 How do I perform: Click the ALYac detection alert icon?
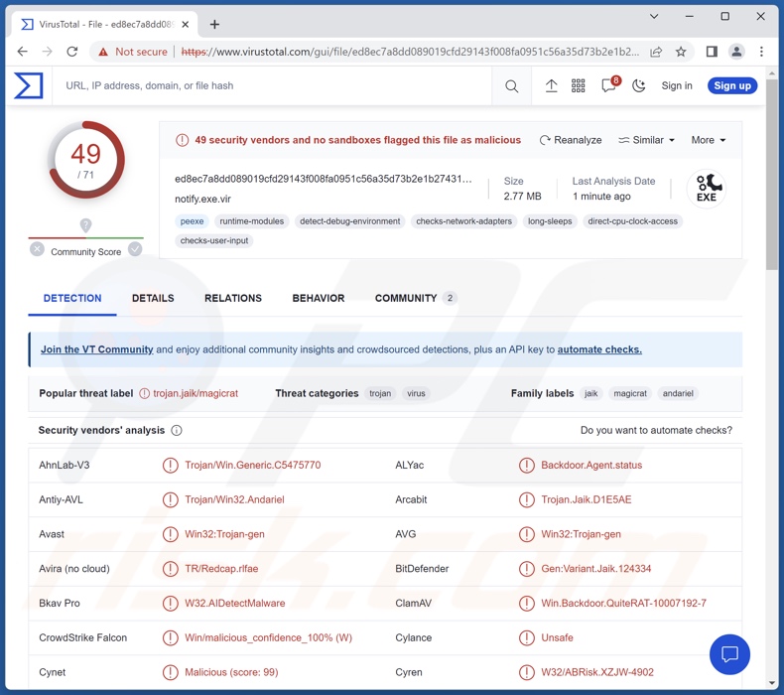tap(527, 466)
